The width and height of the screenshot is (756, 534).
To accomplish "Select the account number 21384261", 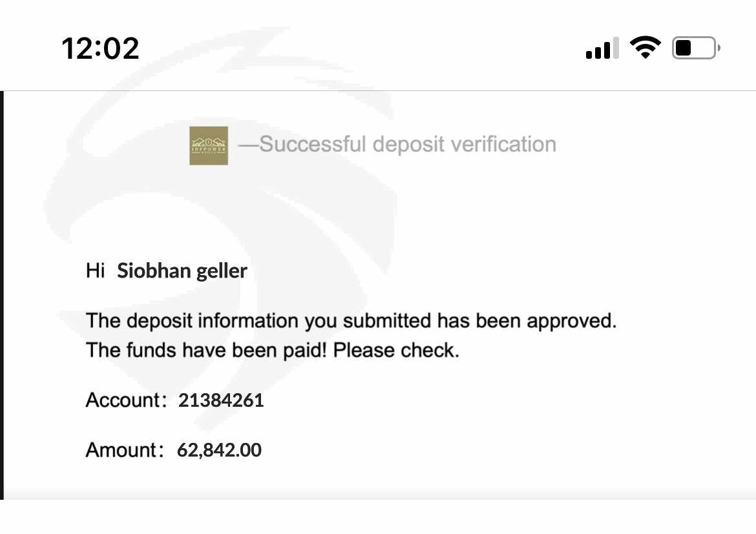I will pyautogui.click(x=221, y=400).
